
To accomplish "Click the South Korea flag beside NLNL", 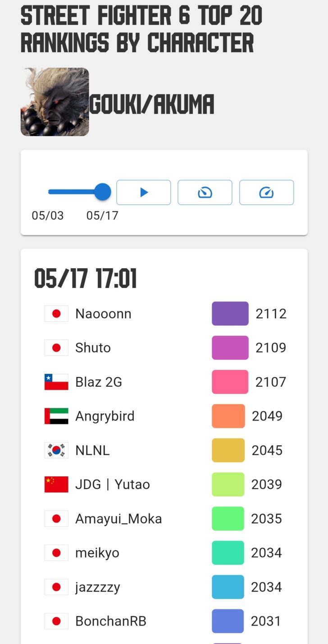I will (x=56, y=450).
